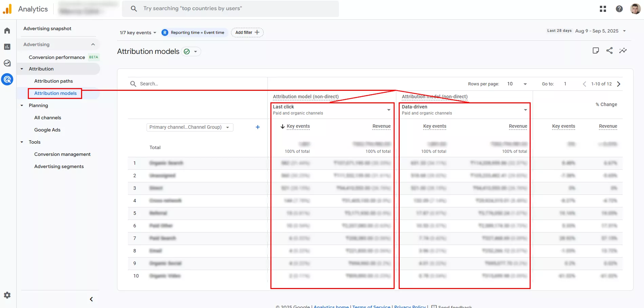Open the 1/7 key events selector

point(138,33)
